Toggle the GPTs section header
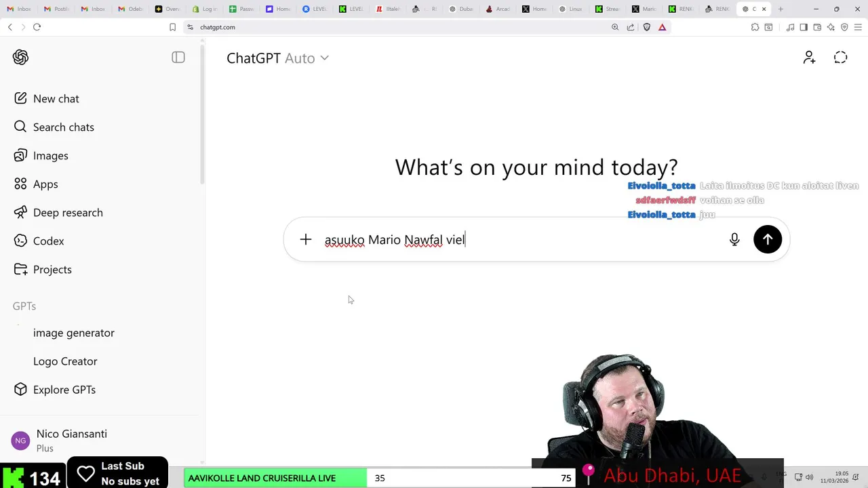Viewport: 868px width, 488px height. point(24,306)
